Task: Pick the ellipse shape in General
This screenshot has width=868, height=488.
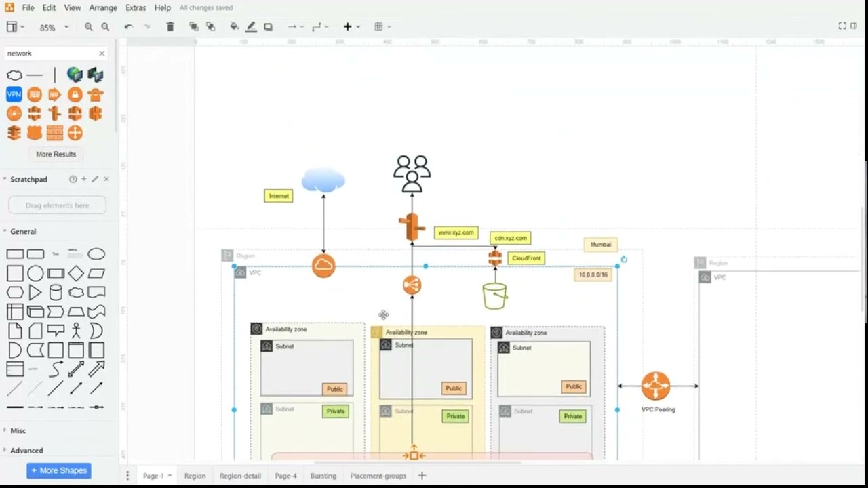Action: [96, 254]
